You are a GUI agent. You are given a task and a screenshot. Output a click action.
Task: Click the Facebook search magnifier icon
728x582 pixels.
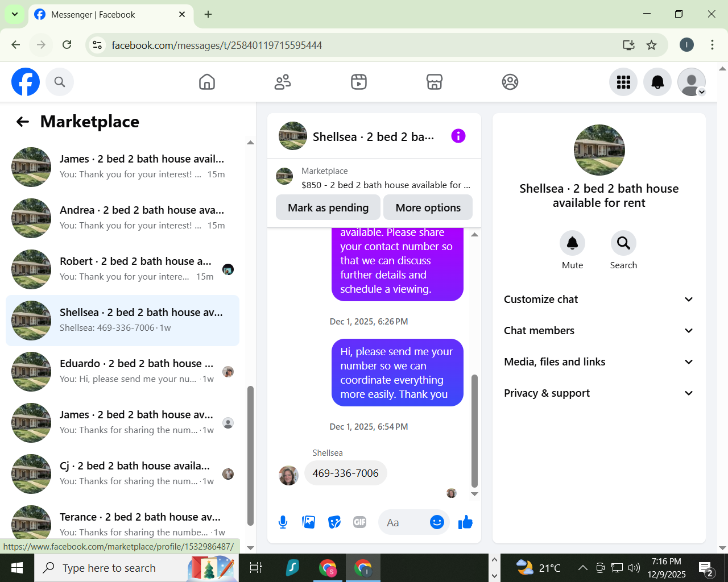[x=60, y=82]
